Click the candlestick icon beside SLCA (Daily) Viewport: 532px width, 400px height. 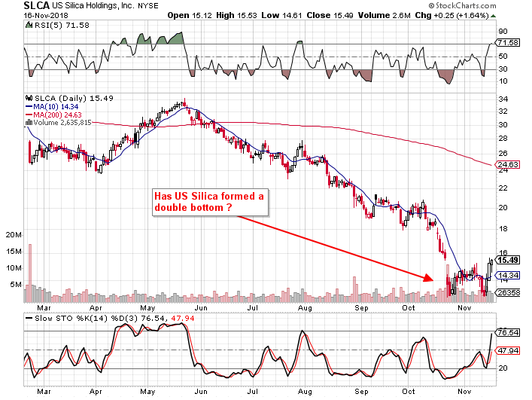tap(29, 99)
